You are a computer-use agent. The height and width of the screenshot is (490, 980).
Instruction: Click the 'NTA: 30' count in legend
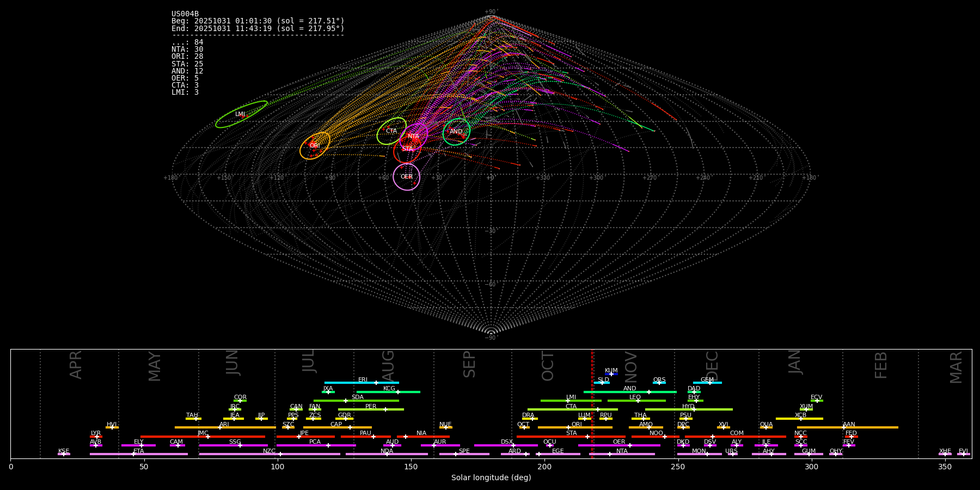187,50
